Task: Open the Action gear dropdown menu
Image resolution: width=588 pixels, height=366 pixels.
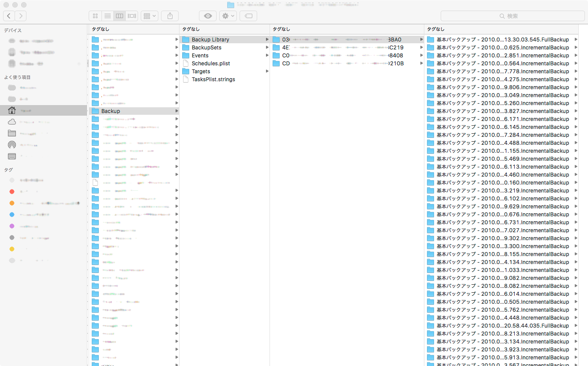Action: point(228,16)
